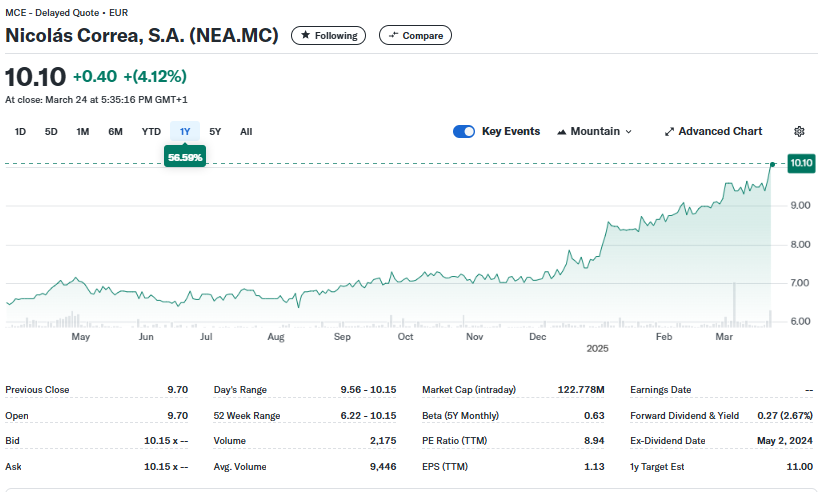This screenshot has height=492, width=835.
Task: Click the Bid label
Action: [12, 441]
